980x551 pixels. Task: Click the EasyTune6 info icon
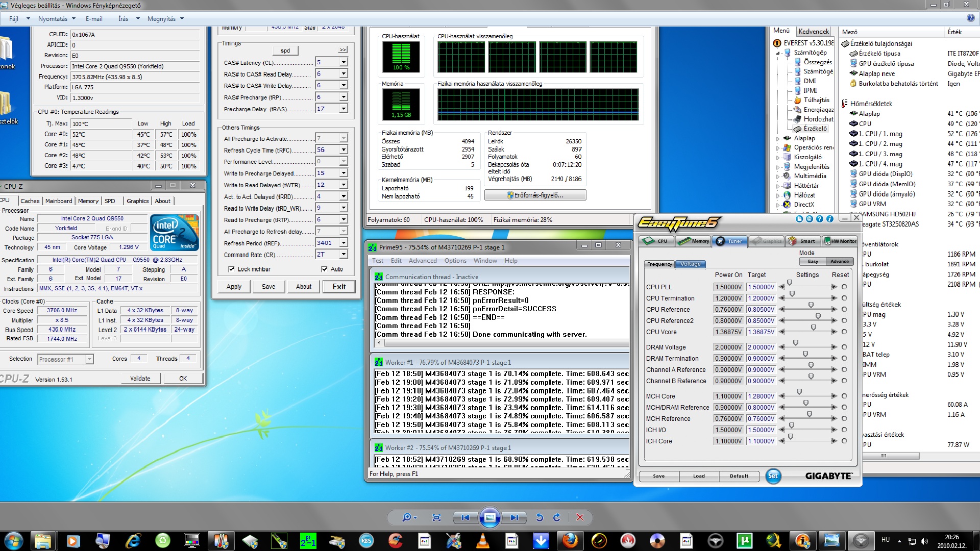[x=830, y=219]
